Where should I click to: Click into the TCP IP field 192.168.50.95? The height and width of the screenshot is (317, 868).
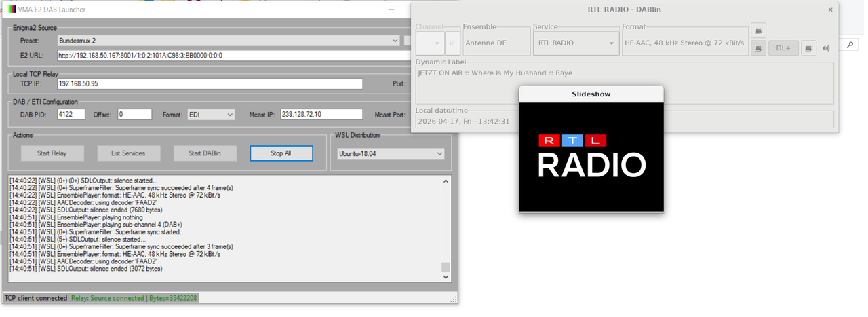210,84
